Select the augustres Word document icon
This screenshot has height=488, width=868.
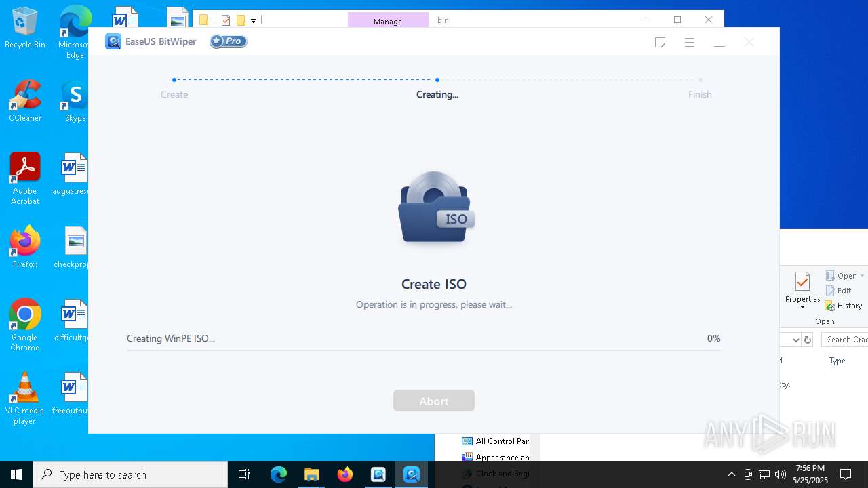click(73, 175)
